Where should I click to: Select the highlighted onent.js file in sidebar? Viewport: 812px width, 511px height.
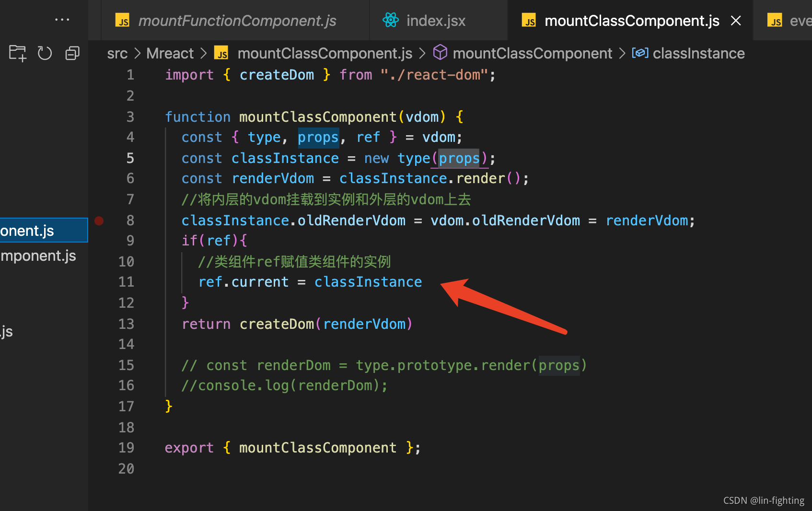(x=44, y=231)
